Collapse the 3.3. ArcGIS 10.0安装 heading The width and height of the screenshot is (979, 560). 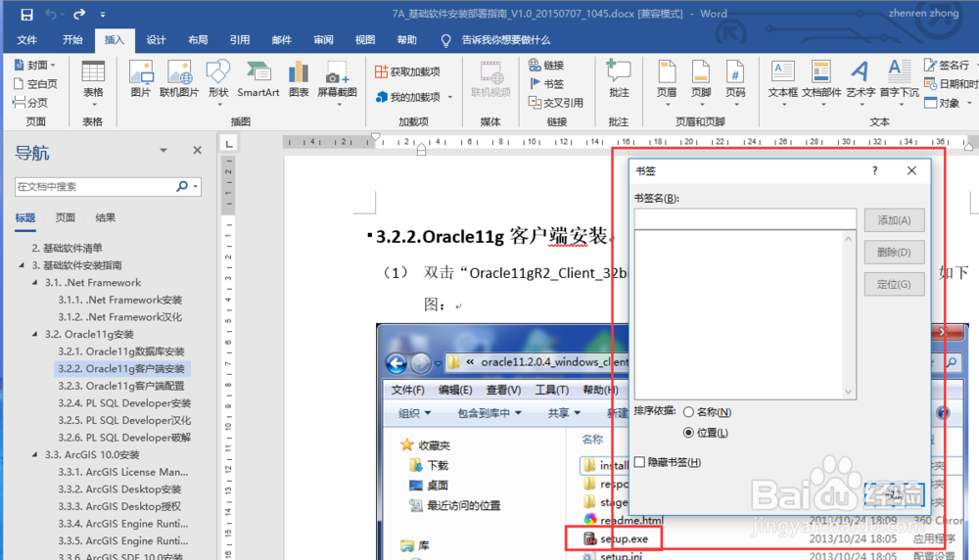pos(34,454)
